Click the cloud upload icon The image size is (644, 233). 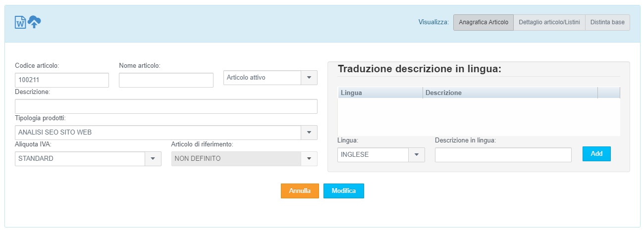pos(34,21)
